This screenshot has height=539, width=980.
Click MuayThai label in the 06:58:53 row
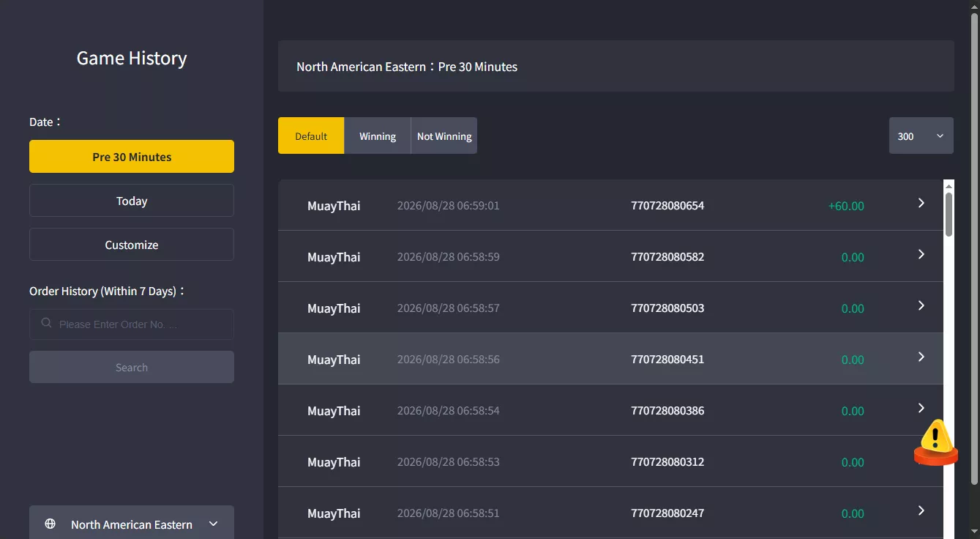point(334,462)
